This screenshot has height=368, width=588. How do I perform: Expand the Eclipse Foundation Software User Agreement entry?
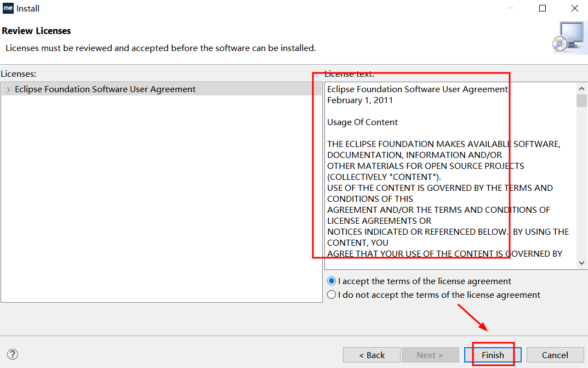click(x=8, y=89)
